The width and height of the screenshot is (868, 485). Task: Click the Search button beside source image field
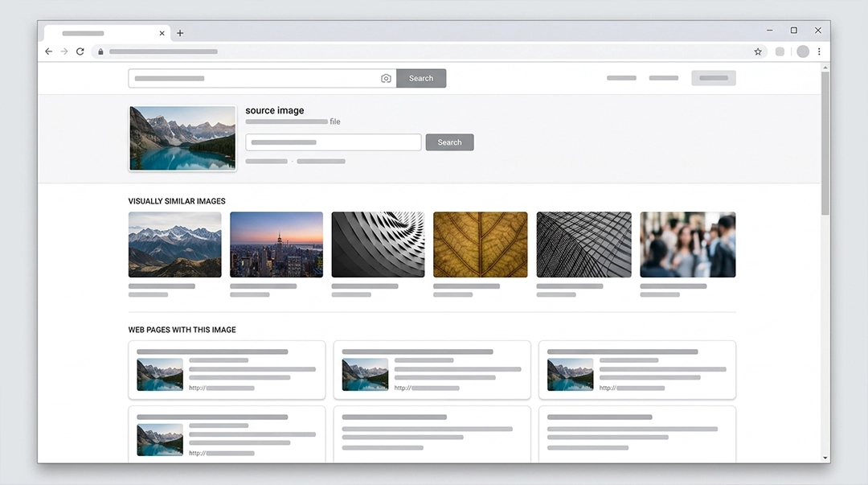tap(449, 142)
